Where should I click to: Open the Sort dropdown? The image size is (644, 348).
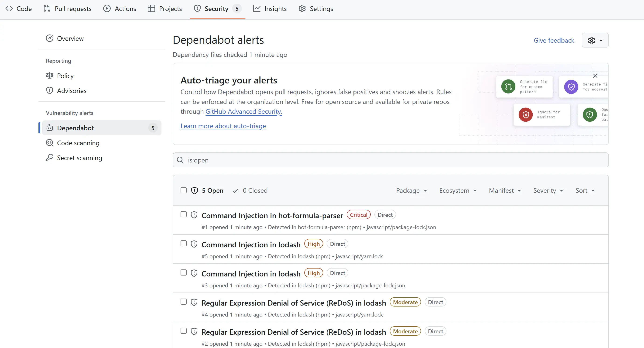coord(585,190)
